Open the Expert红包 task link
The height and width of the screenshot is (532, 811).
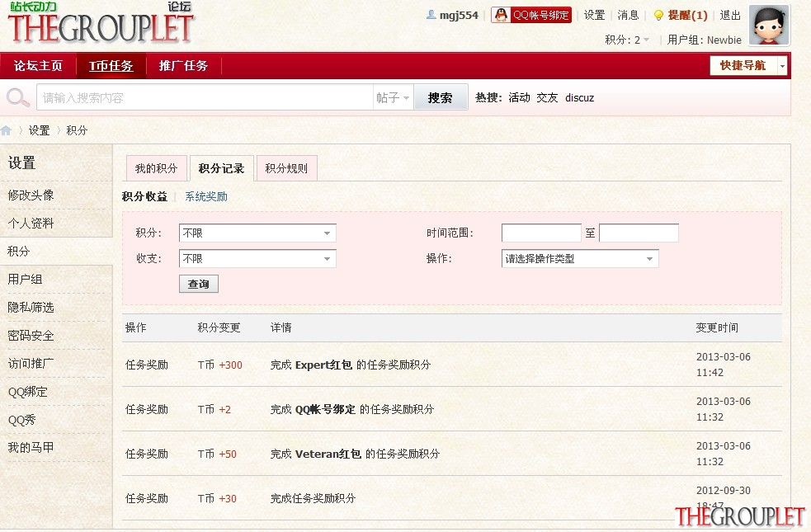(x=323, y=365)
